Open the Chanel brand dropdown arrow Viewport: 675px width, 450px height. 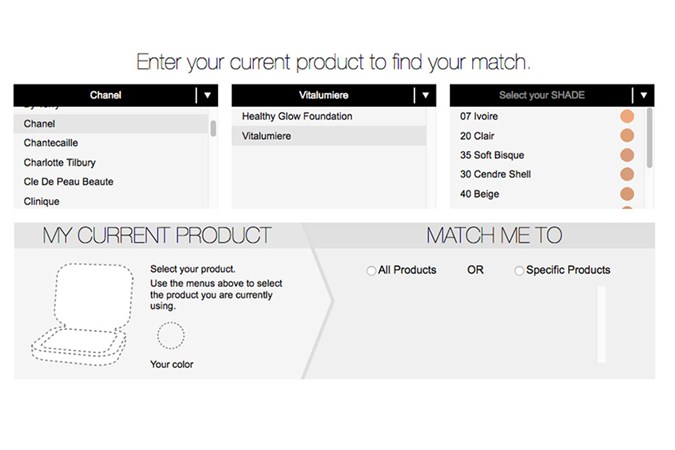pos(208,96)
